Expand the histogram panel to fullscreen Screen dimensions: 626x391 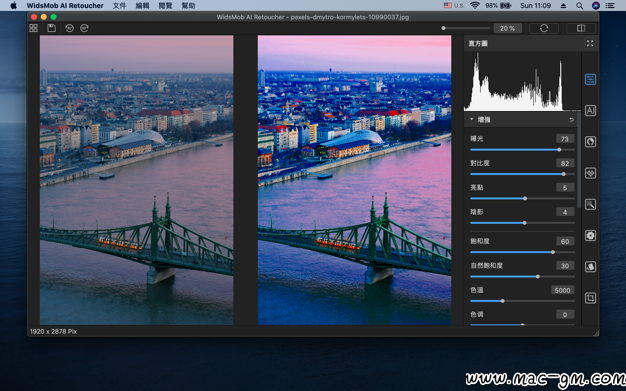pos(590,43)
